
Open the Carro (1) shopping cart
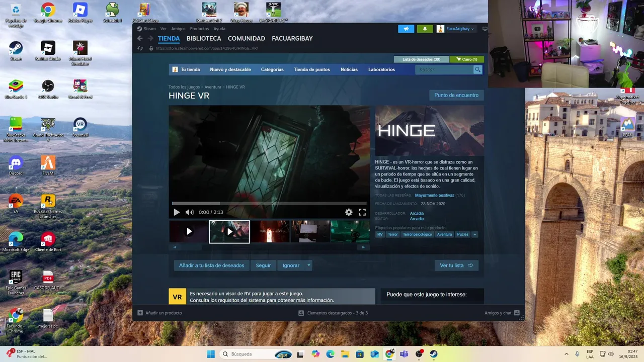466,59
